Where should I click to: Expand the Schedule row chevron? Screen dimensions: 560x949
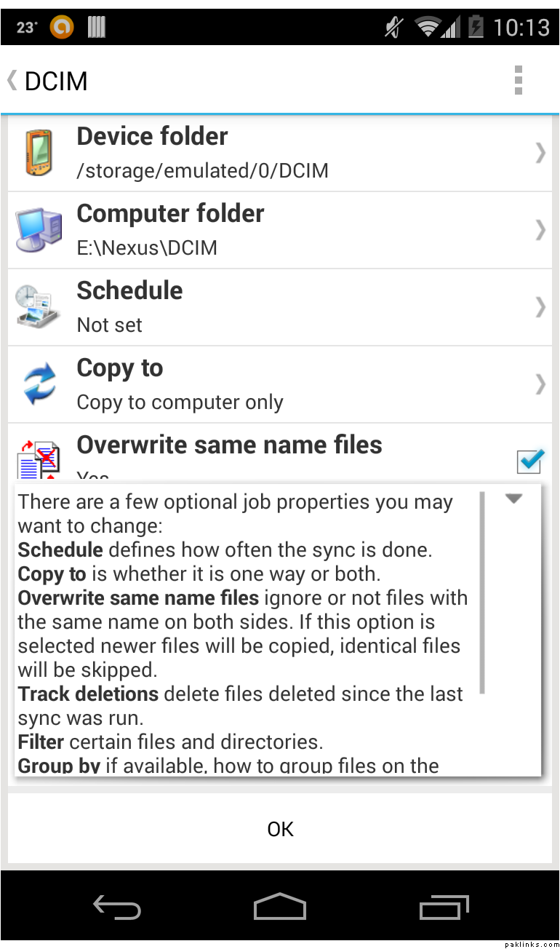(540, 307)
